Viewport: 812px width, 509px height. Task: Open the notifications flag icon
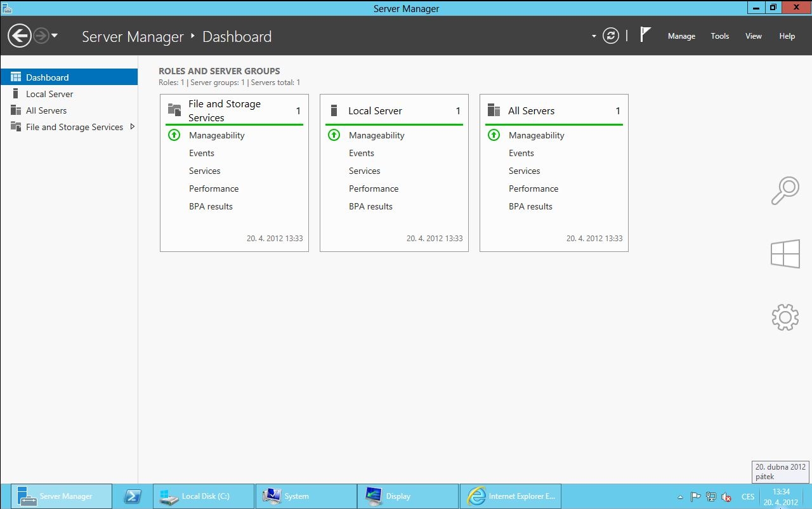pyautogui.click(x=645, y=35)
